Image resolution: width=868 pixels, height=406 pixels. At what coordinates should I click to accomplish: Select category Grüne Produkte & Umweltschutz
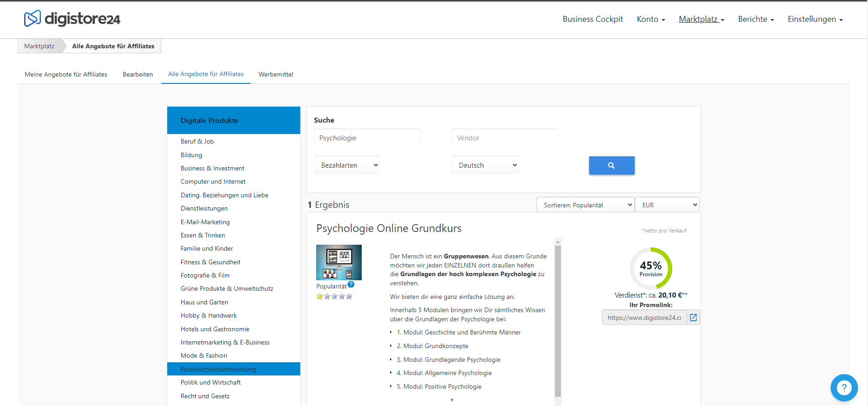(227, 288)
